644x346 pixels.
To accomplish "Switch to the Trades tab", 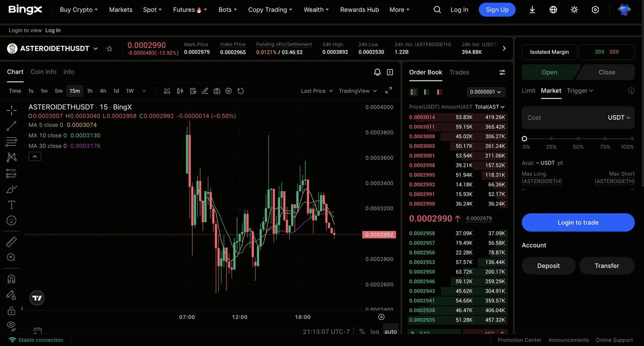I will click(459, 72).
